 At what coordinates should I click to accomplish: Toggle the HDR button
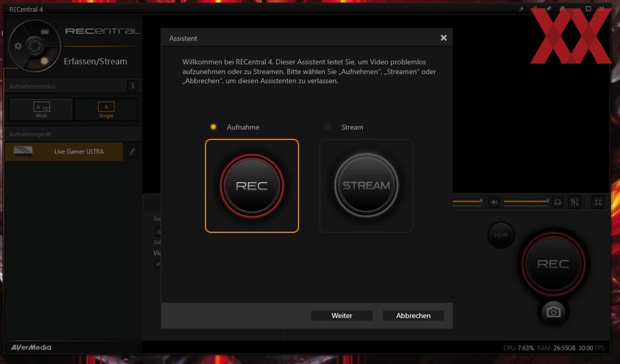(501, 235)
